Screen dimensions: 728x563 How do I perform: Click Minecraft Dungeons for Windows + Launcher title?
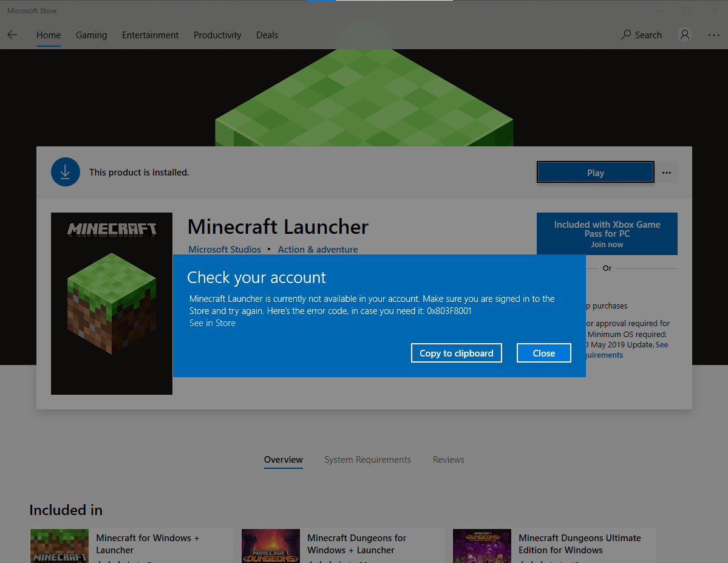point(356,544)
